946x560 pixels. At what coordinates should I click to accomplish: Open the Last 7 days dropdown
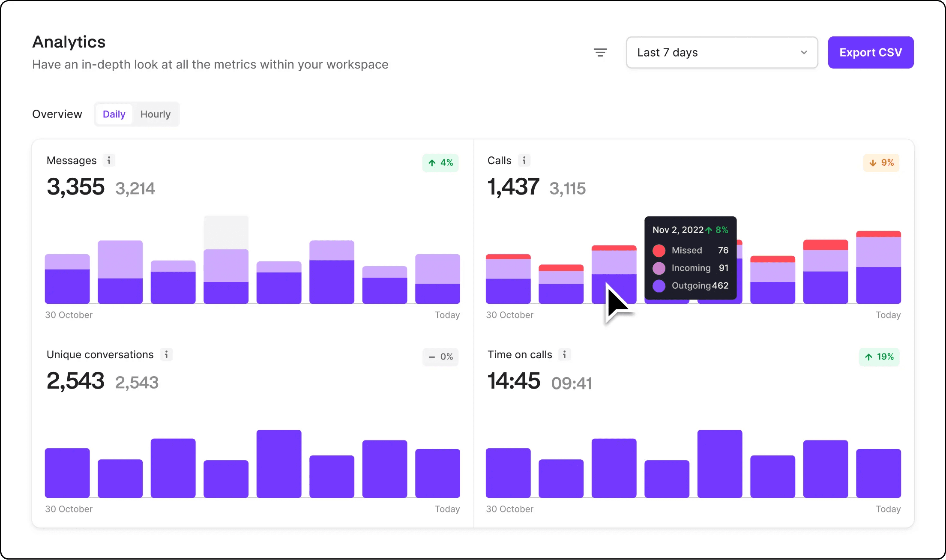pos(721,52)
